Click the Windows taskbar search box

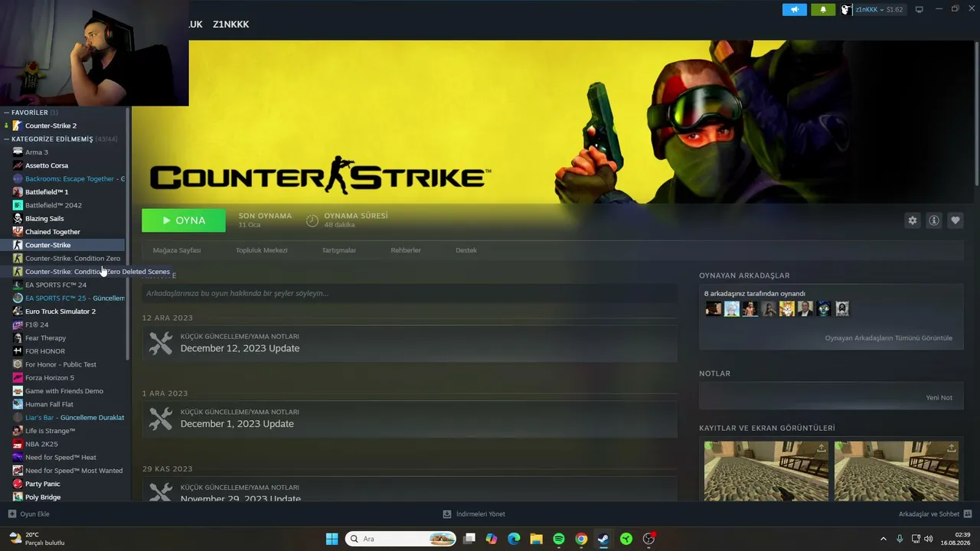[x=402, y=539]
